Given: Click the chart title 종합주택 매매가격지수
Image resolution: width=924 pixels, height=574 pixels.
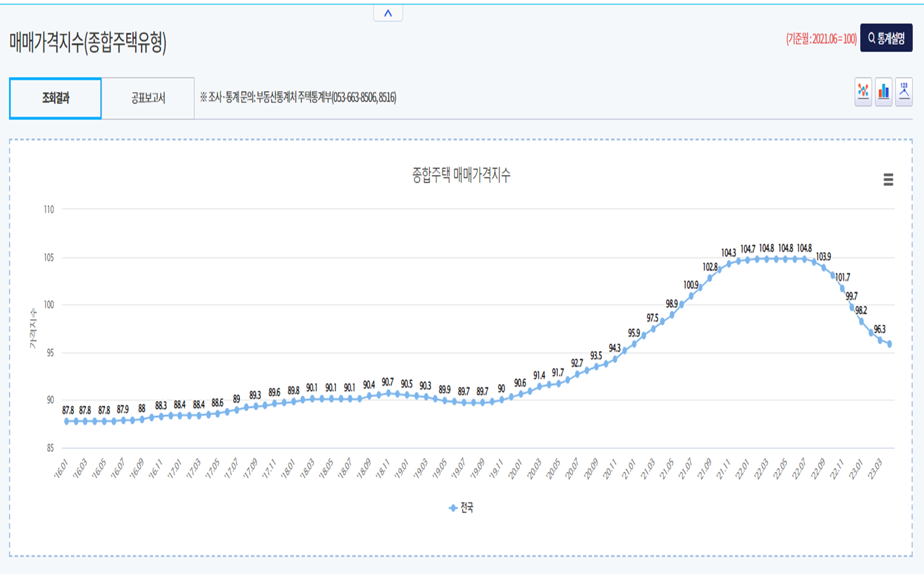Looking at the screenshot, I should pyautogui.click(x=461, y=175).
